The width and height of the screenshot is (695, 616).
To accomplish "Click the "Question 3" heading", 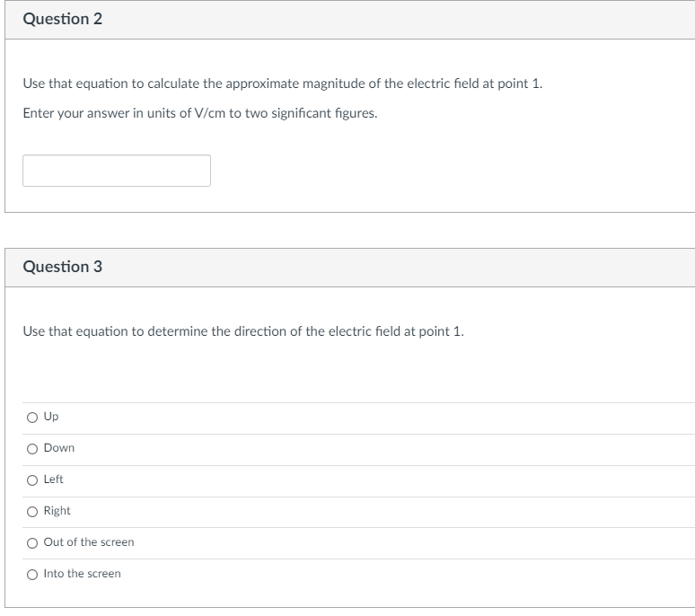I will point(63,267).
